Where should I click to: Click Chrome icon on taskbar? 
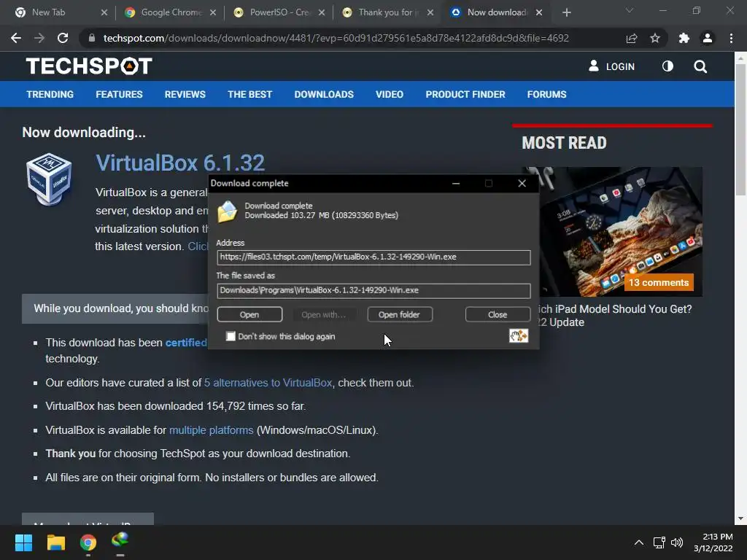[x=88, y=542]
